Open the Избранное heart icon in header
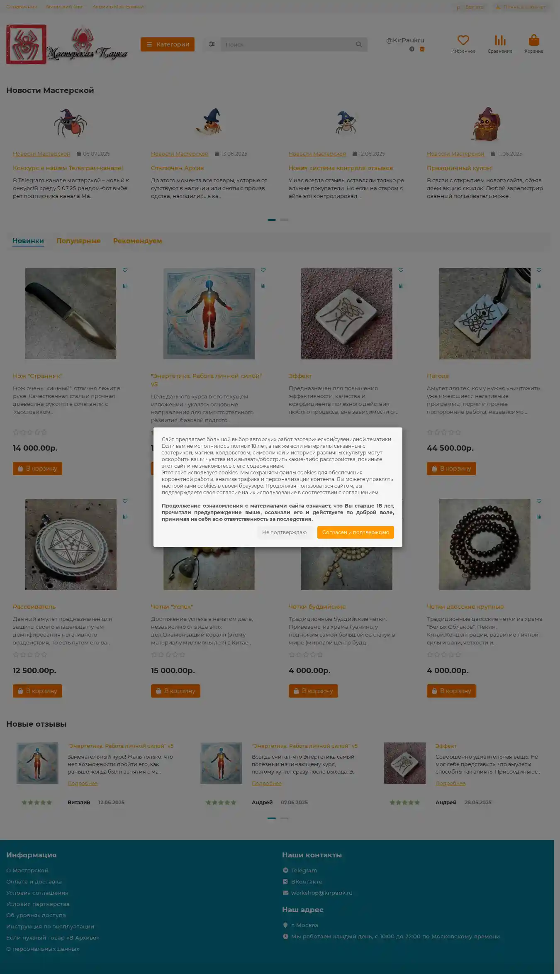Screen dimensions: 560x974 pos(463,40)
